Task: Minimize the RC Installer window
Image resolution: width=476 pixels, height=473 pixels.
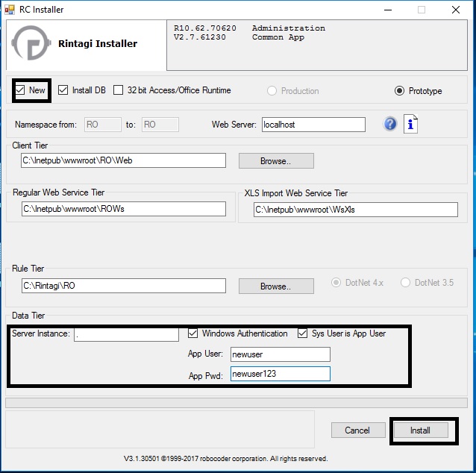Action: click(388, 10)
